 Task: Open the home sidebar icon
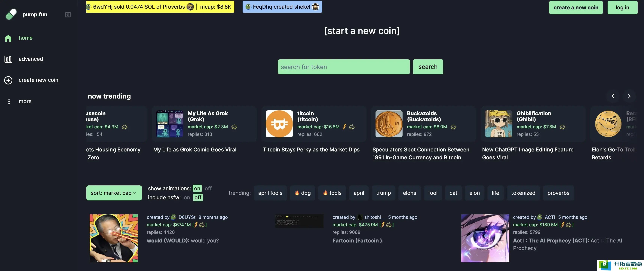[x=8, y=38]
